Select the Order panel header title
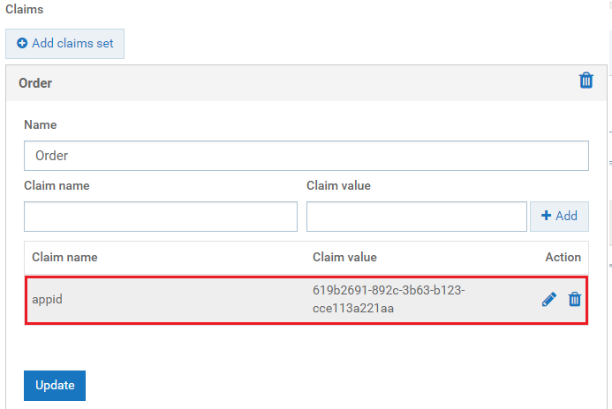612x409 pixels. pyautogui.click(x=36, y=83)
